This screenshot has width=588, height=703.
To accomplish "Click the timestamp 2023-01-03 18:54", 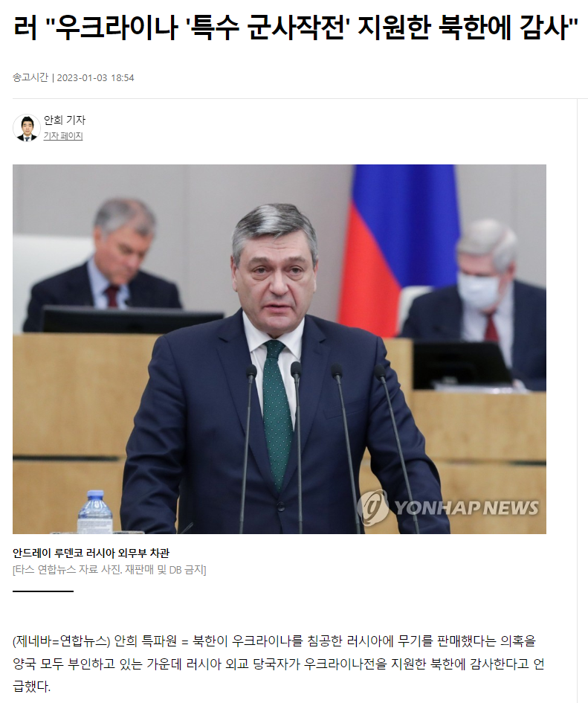I will (95, 77).
